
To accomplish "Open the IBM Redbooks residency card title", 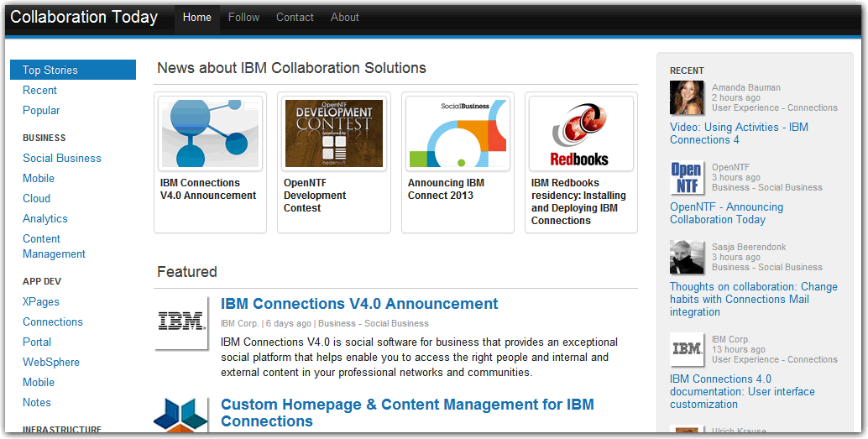I will point(578,201).
